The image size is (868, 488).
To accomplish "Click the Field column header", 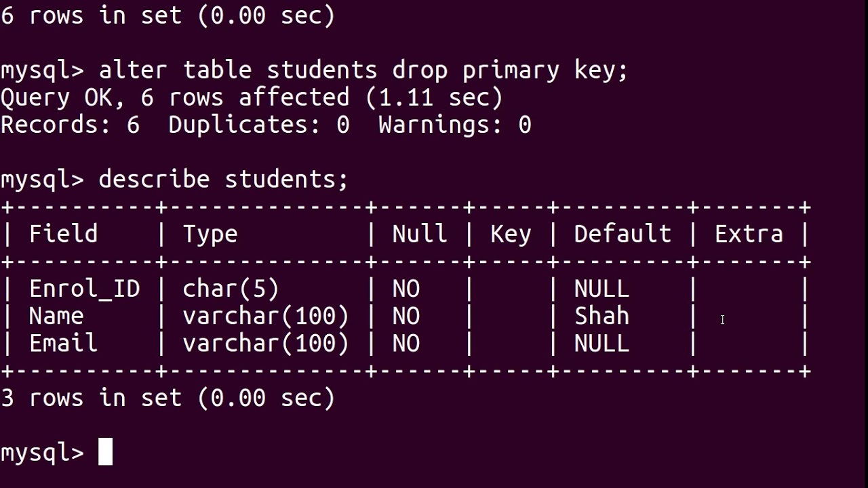I will tap(63, 234).
